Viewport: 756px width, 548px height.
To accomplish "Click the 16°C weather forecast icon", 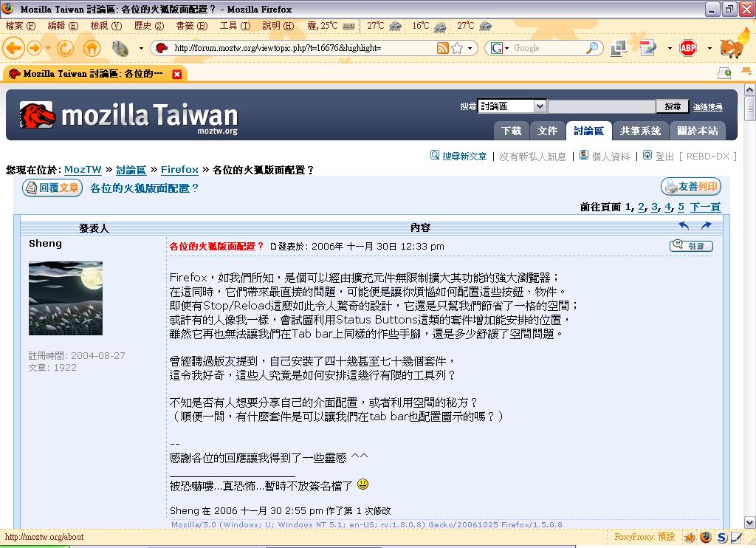I will (x=440, y=27).
